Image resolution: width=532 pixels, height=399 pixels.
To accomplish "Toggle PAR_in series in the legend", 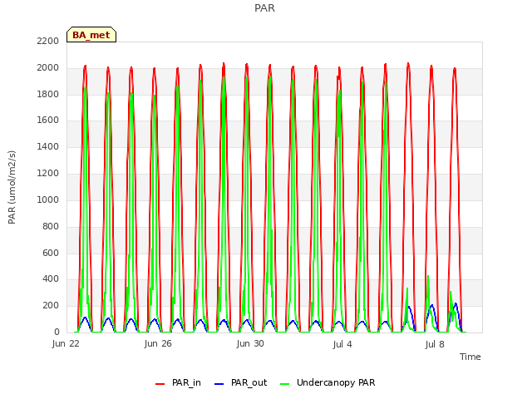I will [x=178, y=382].
